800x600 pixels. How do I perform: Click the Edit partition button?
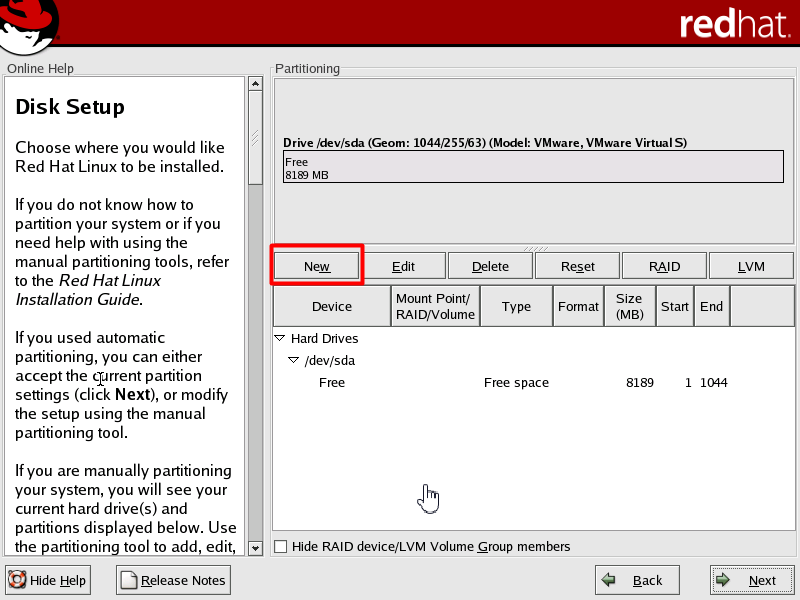pyautogui.click(x=403, y=266)
